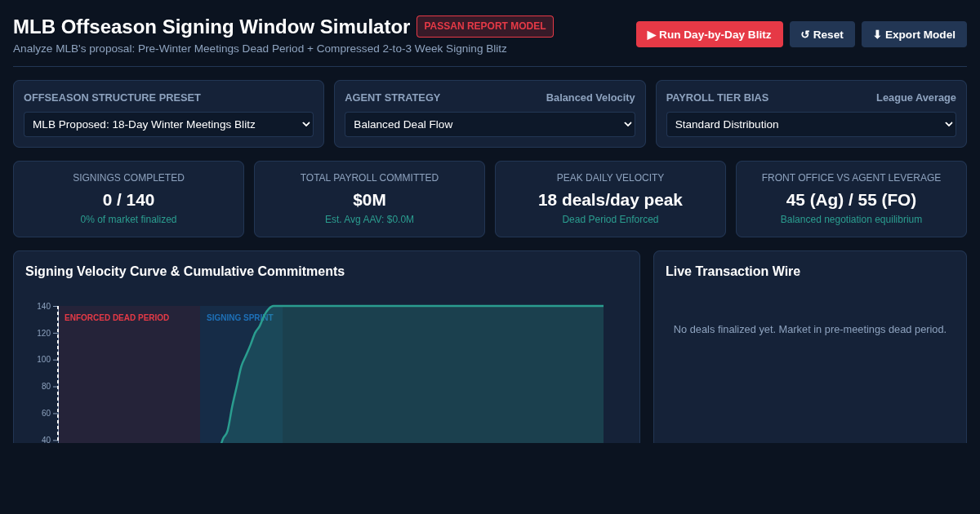Open Payroll Tier Bias dropdown

pos(811,124)
